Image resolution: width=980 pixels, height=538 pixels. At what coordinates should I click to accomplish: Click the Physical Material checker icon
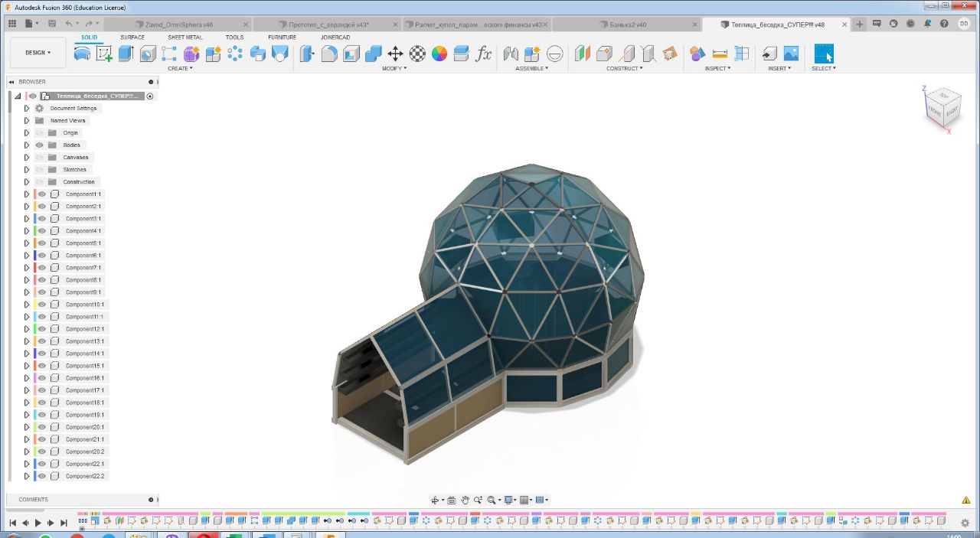pos(417,54)
